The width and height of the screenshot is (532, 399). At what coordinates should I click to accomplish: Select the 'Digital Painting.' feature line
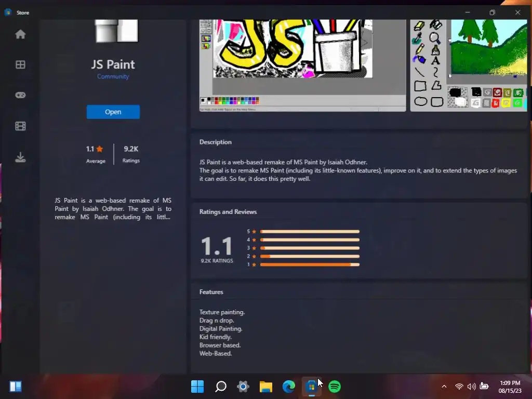(221, 329)
